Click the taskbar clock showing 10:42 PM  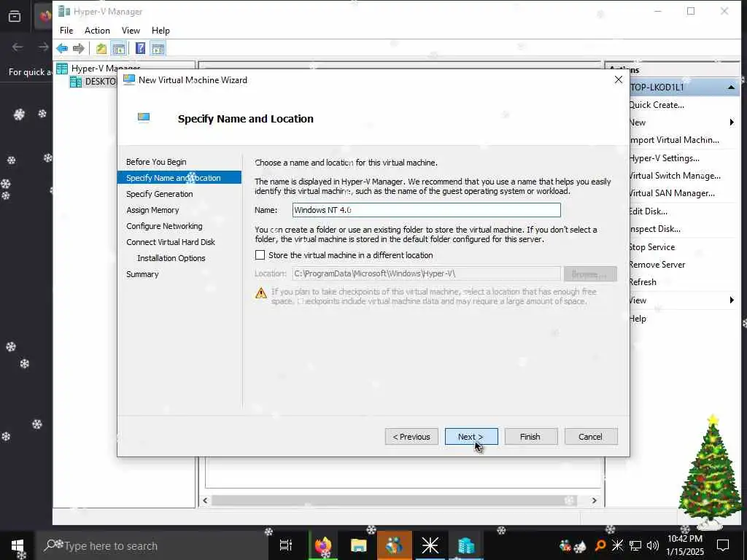(x=685, y=545)
